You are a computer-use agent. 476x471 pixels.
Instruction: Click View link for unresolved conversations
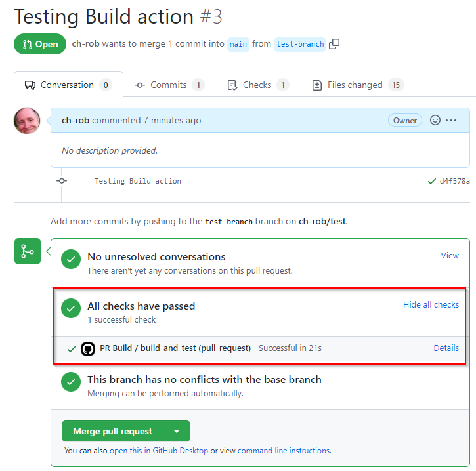(x=450, y=255)
